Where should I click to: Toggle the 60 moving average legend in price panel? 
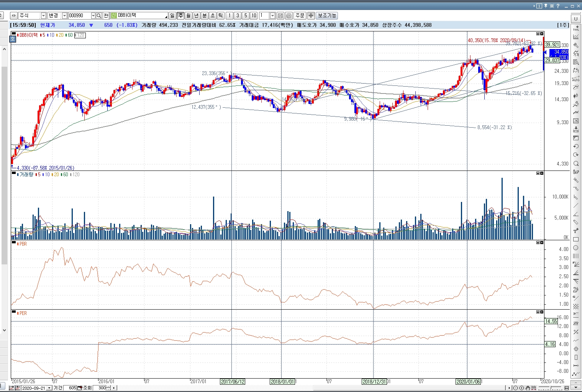click(69, 35)
